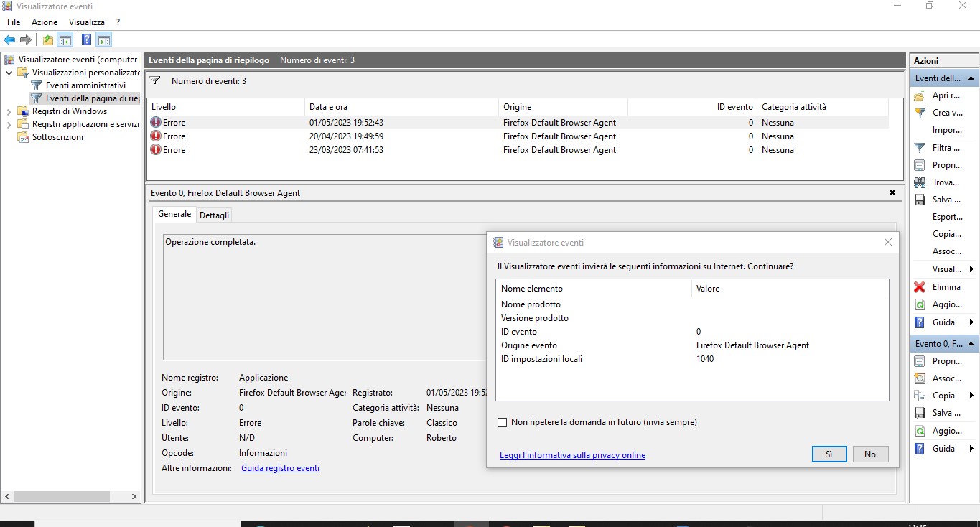This screenshot has width=980, height=527.
Task: Sort by the 'Livello' column header
Action: click(x=225, y=107)
